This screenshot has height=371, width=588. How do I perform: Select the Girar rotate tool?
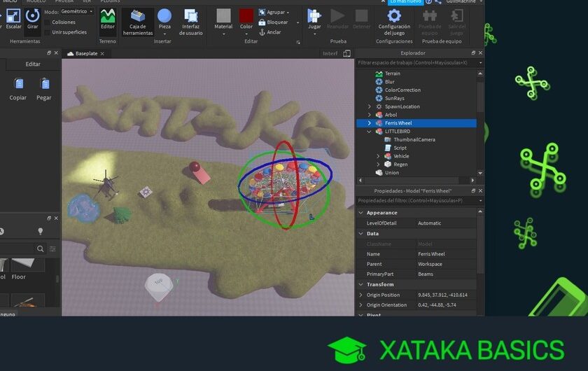point(33,19)
